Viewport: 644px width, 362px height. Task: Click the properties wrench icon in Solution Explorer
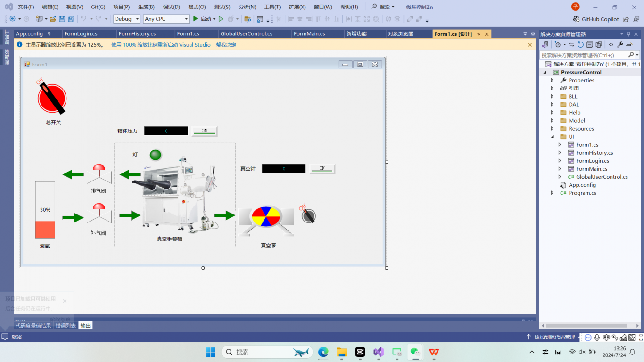pos(620,44)
